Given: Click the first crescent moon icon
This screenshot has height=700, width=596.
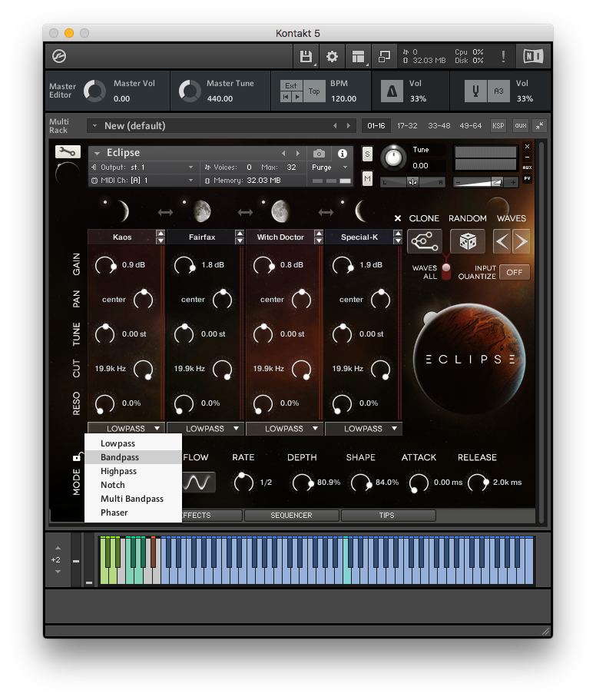Looking at the screenshot, I should point(123,211).
